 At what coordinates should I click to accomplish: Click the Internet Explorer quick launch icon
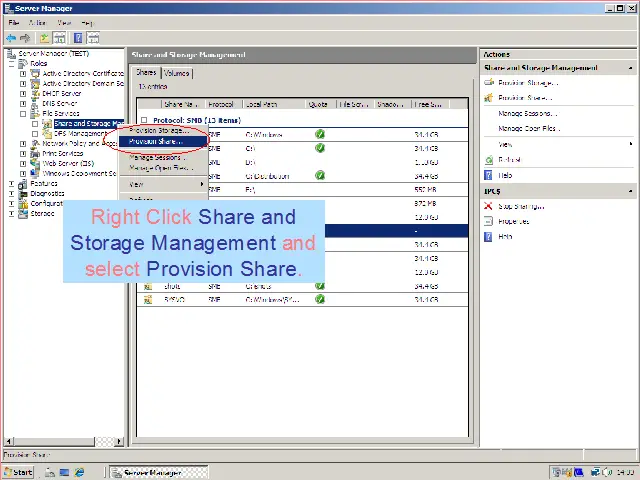[79, 472]
